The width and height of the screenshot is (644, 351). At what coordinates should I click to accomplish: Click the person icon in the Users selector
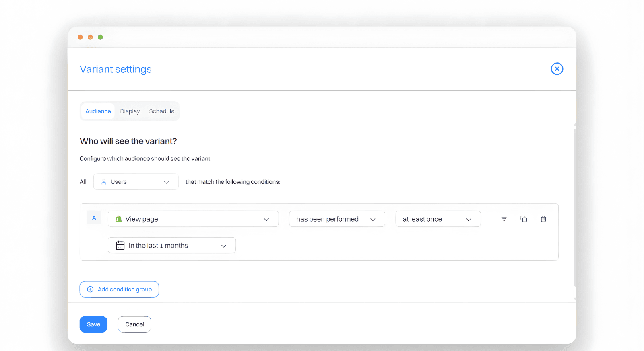tap(104, 182)
